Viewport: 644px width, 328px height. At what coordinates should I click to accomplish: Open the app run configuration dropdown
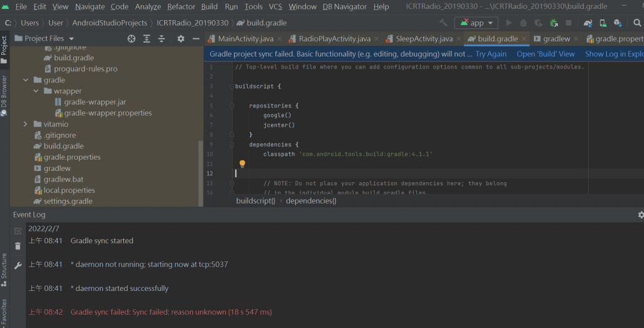point(477,23)
